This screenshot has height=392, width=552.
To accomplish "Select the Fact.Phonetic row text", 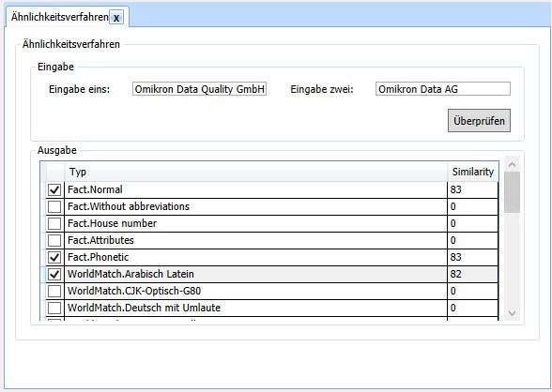I will (x=99, y=257).
